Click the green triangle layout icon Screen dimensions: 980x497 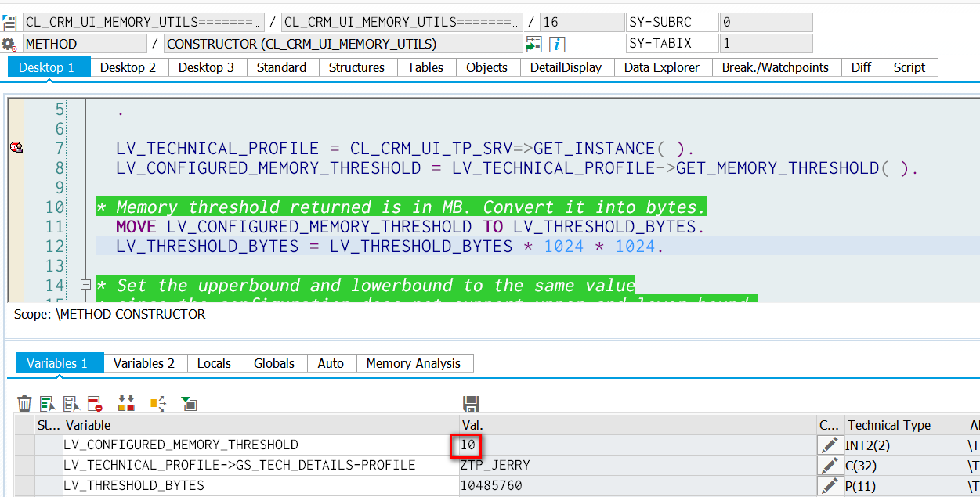coord(189,404)
